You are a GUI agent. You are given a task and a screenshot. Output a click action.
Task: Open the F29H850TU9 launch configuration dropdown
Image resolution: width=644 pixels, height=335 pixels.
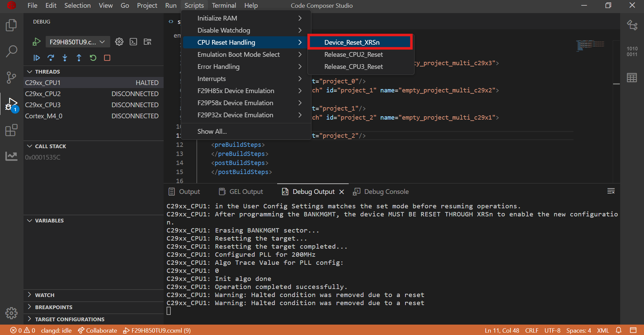[x=78, y=42]
